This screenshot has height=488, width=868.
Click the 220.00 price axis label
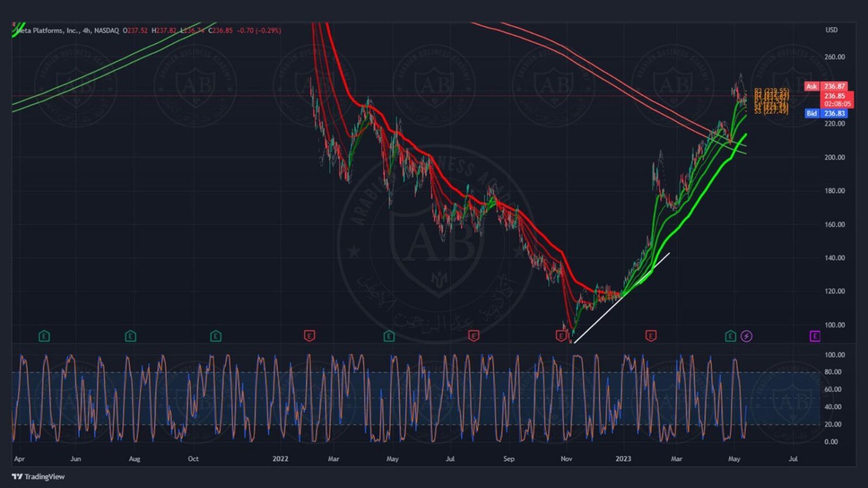coord(834,124)
